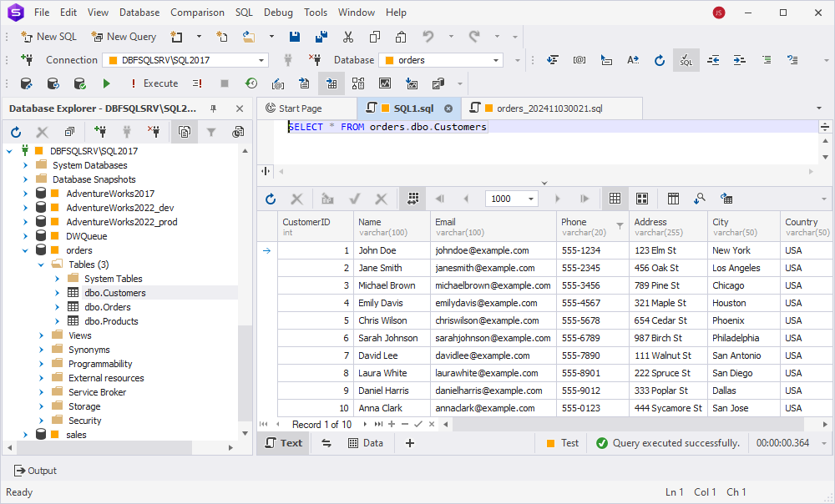Viewport: 835px width, 504px height.
Task: Close the SQL1.sql tab
Action: [x=448, y=108]
